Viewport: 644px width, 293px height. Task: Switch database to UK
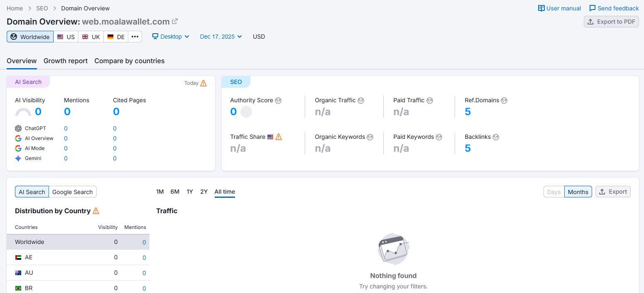pos(91,37)
